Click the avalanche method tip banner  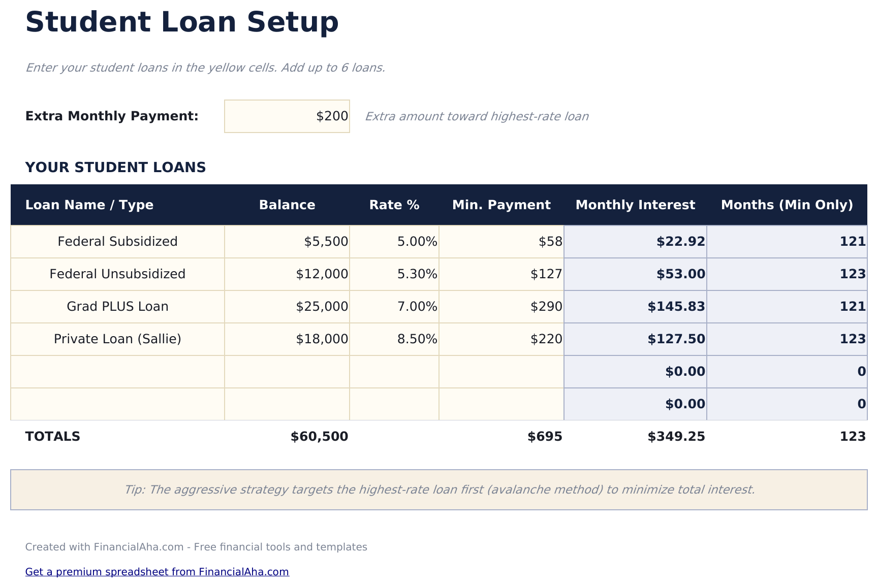(439, 489)
